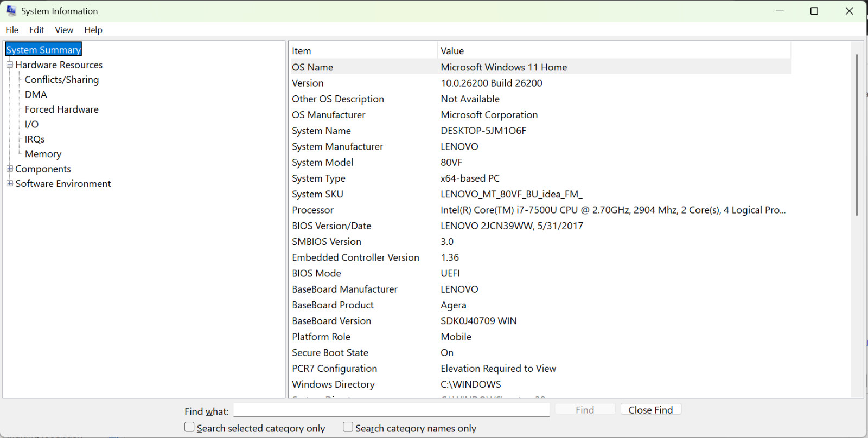This screenshot has height=438, width=868.
Task: Select Conflicts/Sharing in the tree
Action: 62,80
